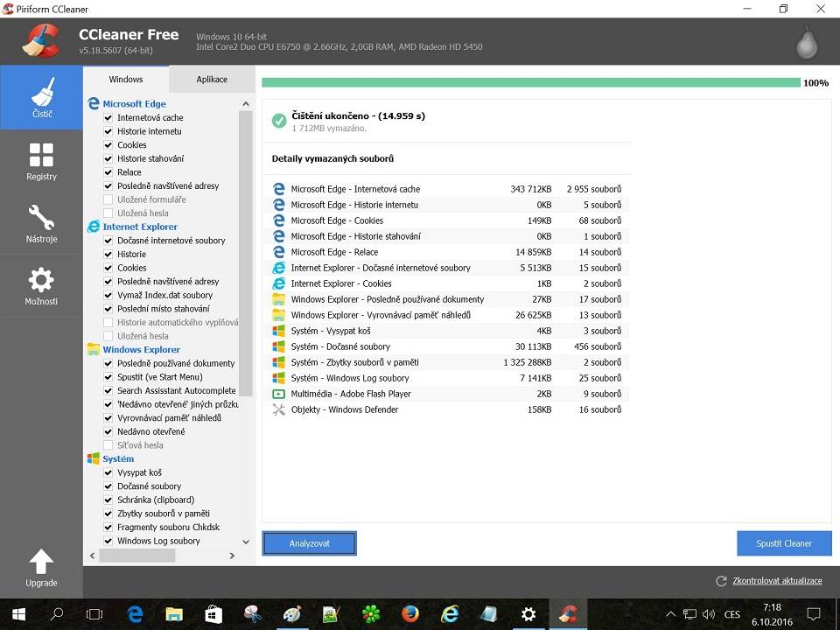Select Windows Explorer - Posledně používané dokumenty row

point(447,299)
